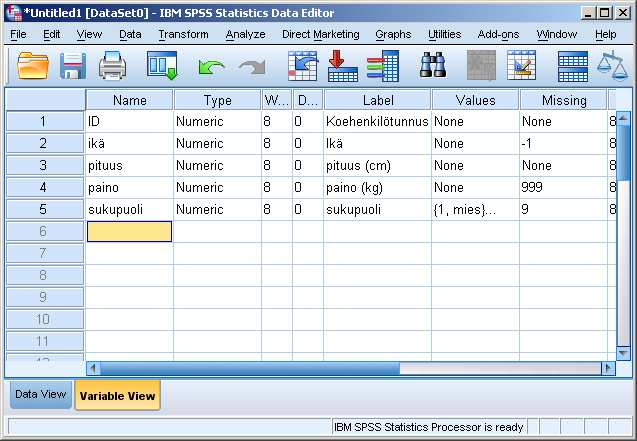Open the Transform menu

(x=183, y=35)
